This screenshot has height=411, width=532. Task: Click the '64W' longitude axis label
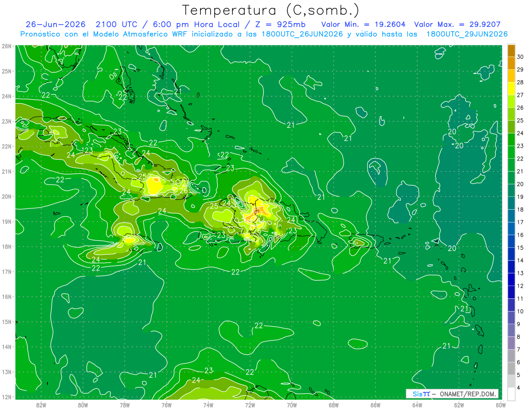pos(417,405)
